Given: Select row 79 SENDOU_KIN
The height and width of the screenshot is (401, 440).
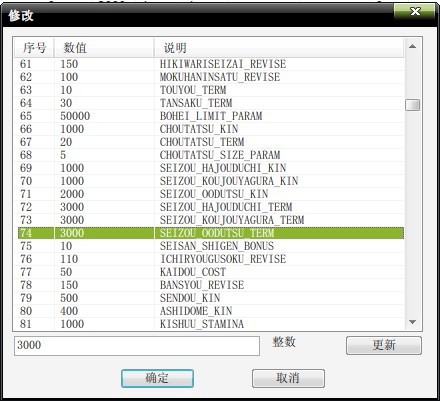Looking at the screenshot, I should click(x=211, y=298).
